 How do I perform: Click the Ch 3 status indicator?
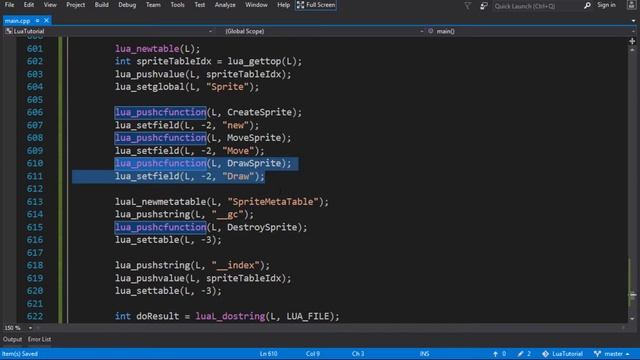click(358, 354)
